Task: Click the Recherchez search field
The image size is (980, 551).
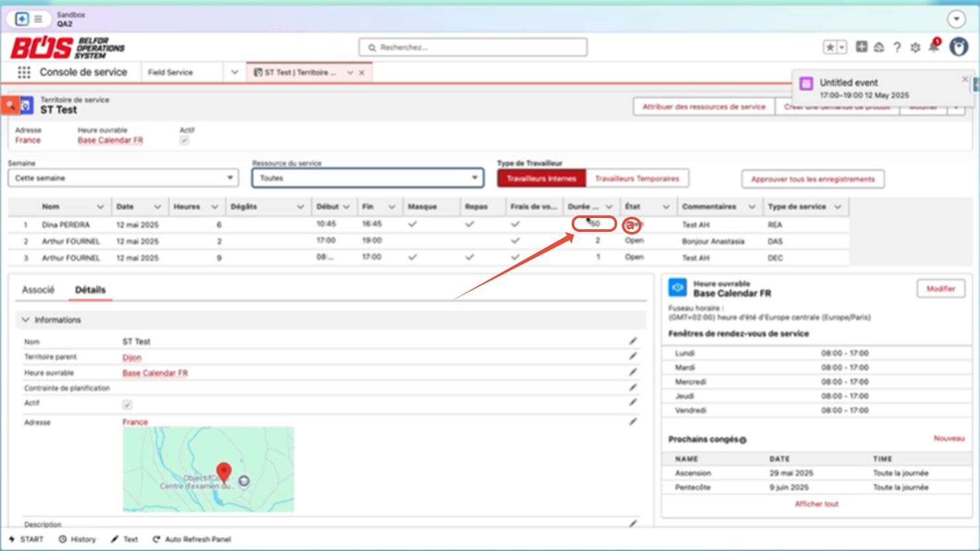Action: point(473,48)
